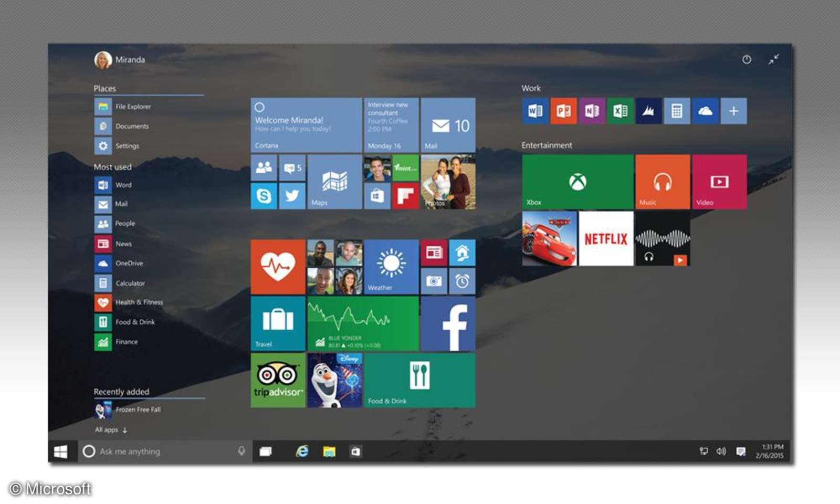This screenshot has height=504, width=840.
Task: Open the clock and date flyout
Action: (x=768, y=450)
